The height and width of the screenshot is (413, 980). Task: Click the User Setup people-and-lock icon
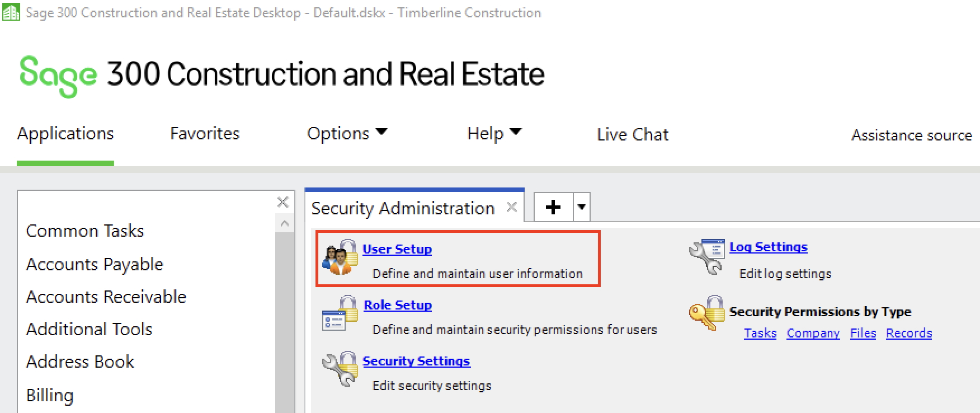click(340, 257)
